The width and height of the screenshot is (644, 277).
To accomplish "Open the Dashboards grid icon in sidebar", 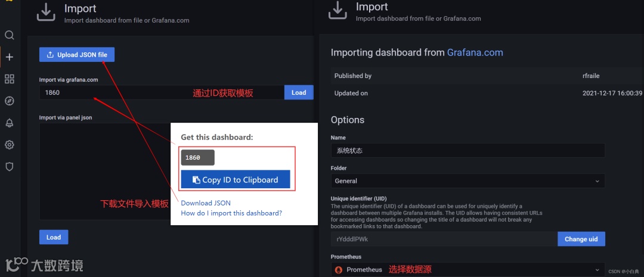I will (x=10, y=79).
